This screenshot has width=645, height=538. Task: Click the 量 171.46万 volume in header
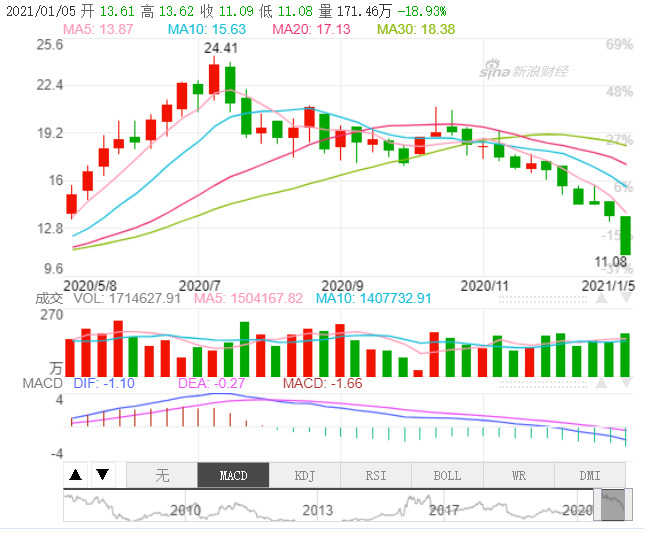355,11
